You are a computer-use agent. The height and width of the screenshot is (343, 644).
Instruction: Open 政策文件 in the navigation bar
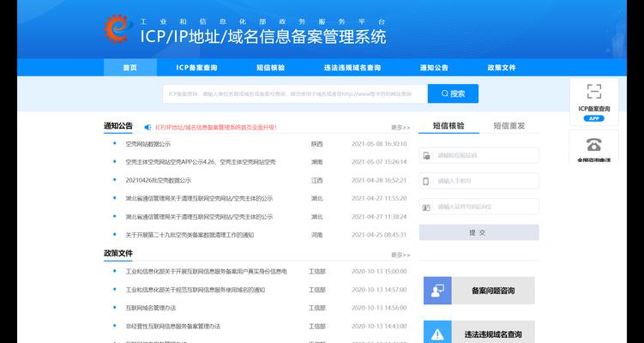502,68
